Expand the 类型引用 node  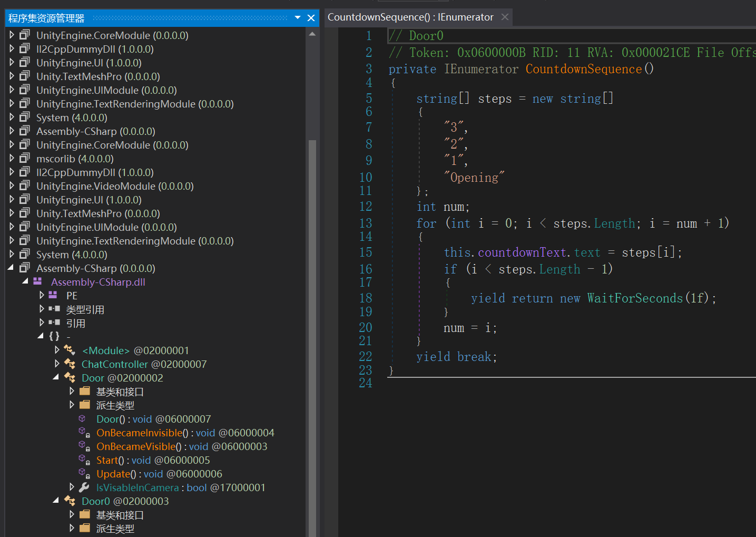(x=42, y=309)
